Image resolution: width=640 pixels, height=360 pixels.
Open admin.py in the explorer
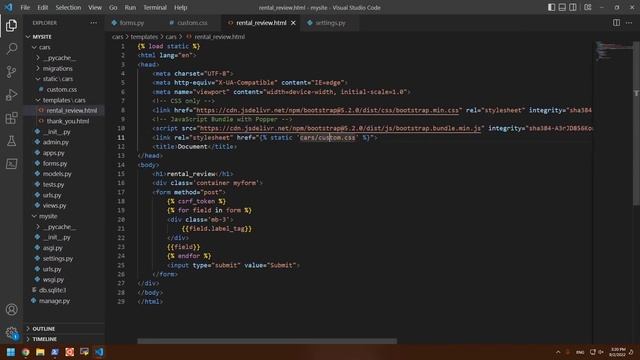pyautogui.click(x=56, y=142)
